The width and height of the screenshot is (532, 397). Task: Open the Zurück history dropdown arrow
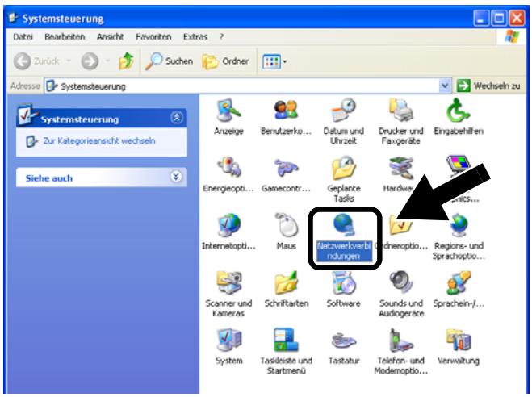pos(69,61)
